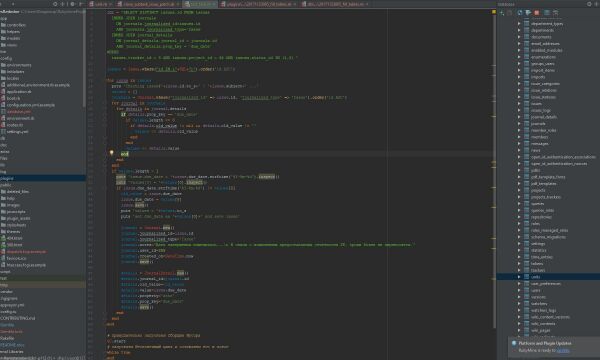Viewport: 600px width, 360px height.
Task: Open the fifth editor tab
Action: click(335, 4)
